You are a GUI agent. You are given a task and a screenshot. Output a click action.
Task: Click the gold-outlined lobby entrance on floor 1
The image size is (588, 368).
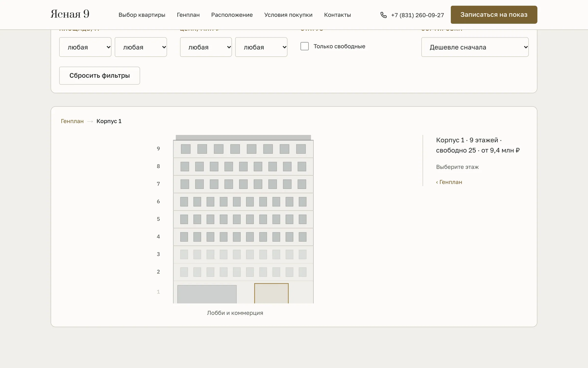(271, 293)
